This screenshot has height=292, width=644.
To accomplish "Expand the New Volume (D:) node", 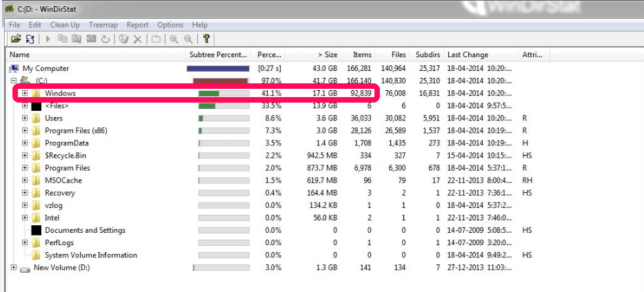I will (x=14, y=267).
